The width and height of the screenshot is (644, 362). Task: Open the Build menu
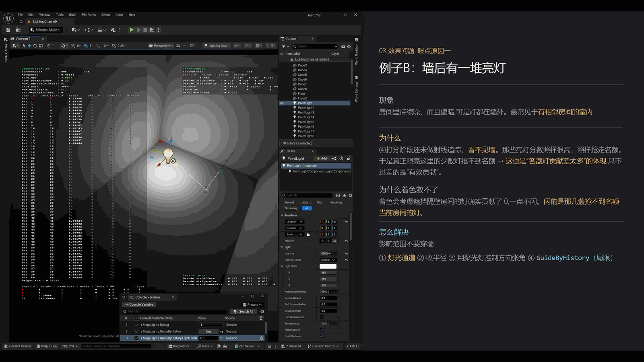[x=72, y=15]
